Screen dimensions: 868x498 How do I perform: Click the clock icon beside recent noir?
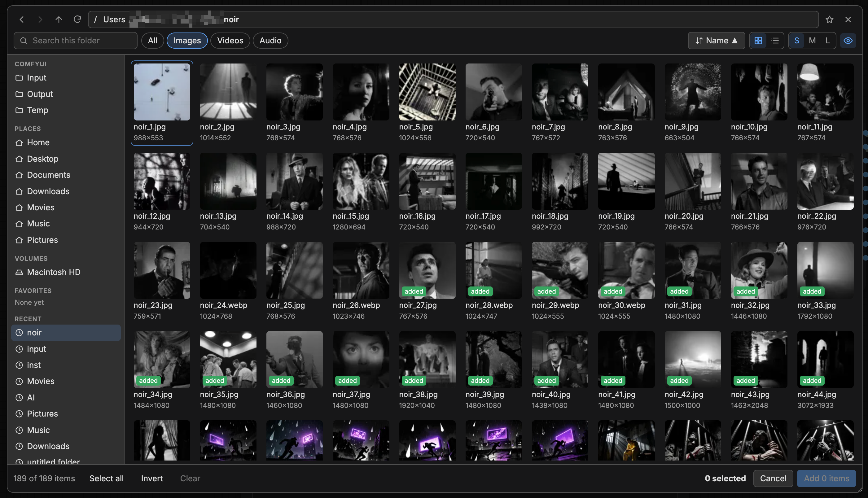coord(19,332)
